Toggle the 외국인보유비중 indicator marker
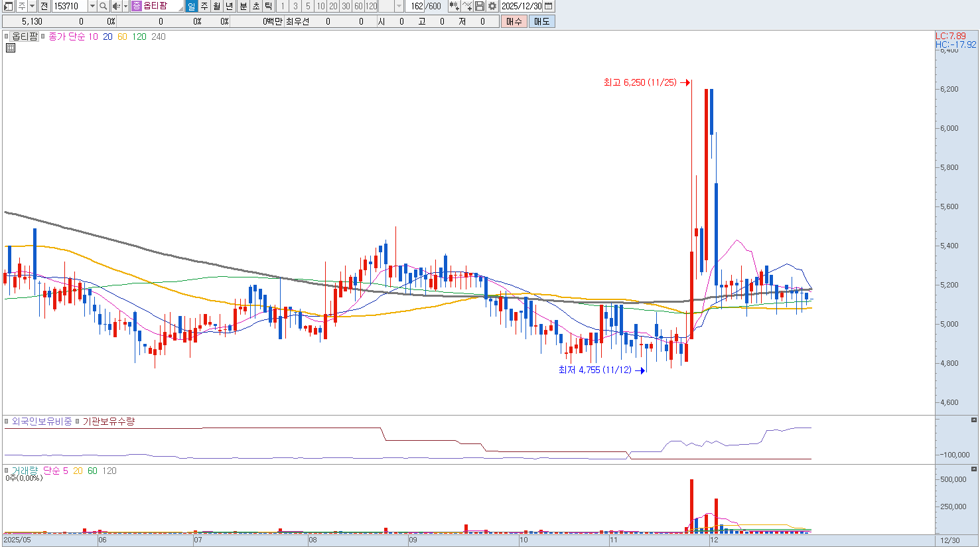This screenshot has height=547, width=980. (x=7, y=422)
